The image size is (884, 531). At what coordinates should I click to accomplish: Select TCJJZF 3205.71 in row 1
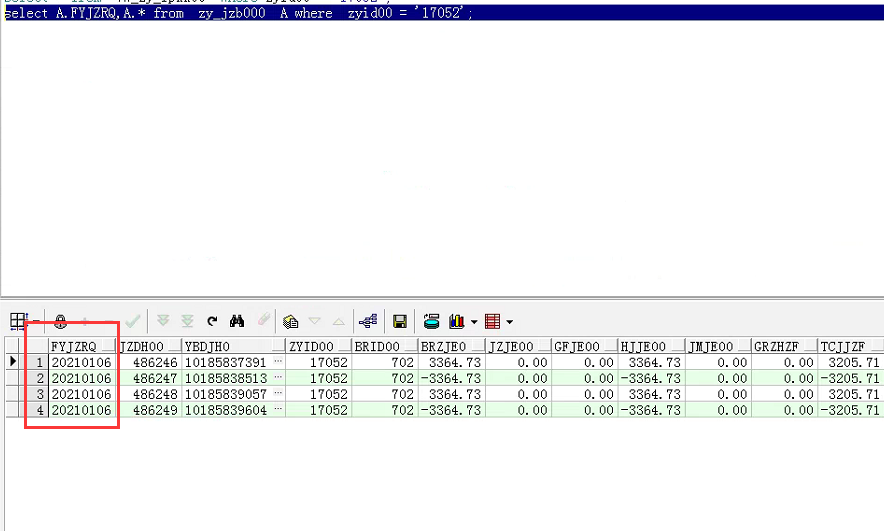tap(851, 362)
